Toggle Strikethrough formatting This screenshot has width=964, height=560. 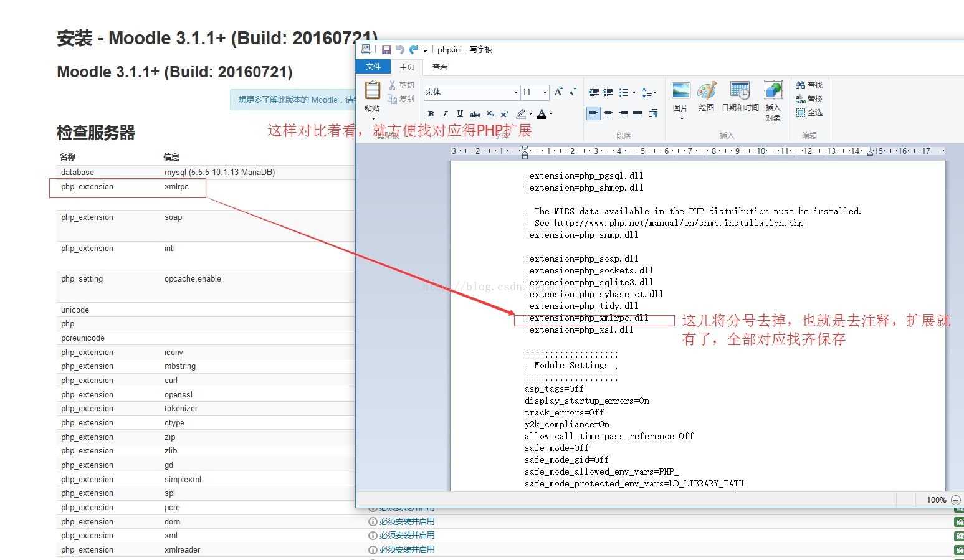(475, 113)
